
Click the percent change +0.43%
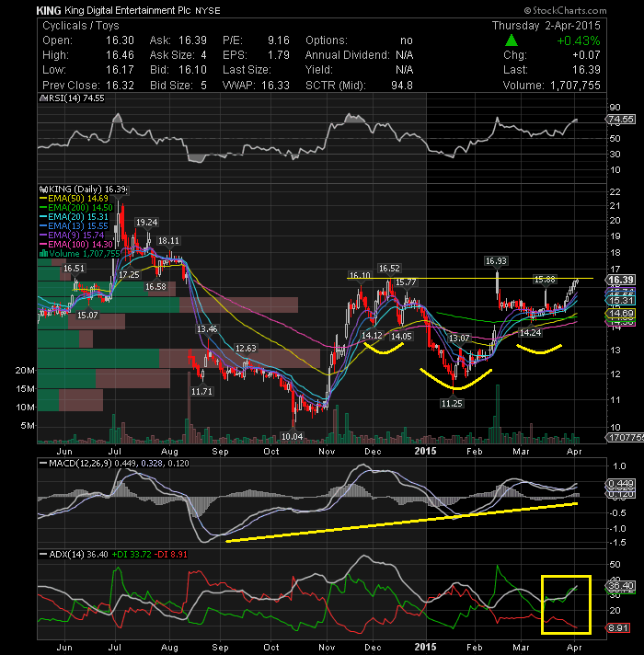point(579,40)
